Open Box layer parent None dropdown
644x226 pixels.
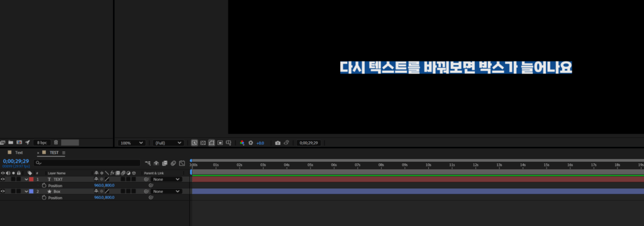[x=166, y=191]
